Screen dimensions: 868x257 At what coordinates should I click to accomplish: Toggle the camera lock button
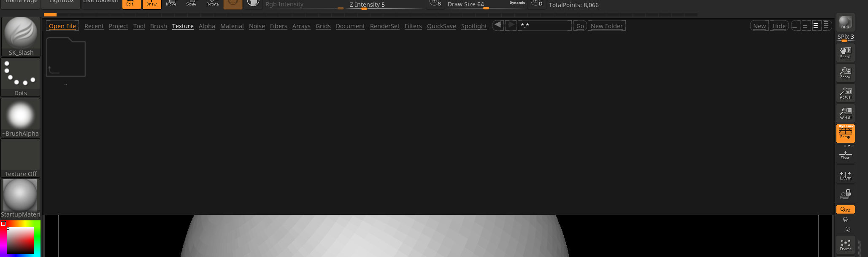click(845, 194)
